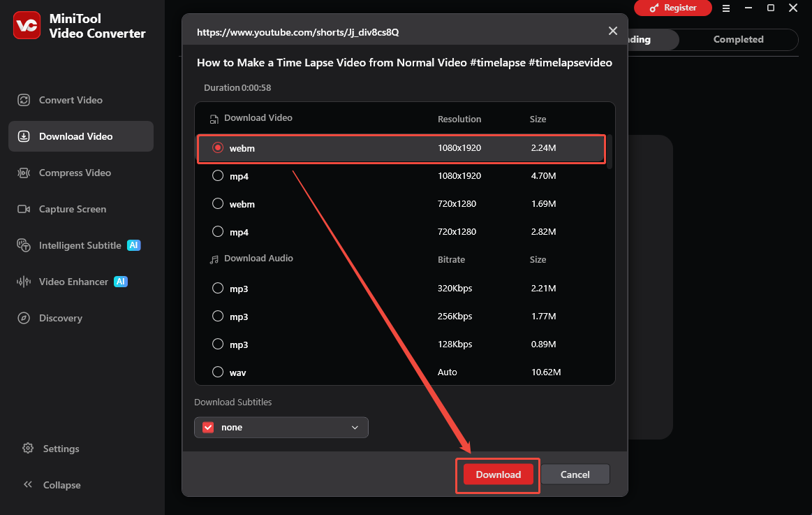812x515 pixels.
Task: Select webm 1080x1920 radio button
Action: (218, 147)
